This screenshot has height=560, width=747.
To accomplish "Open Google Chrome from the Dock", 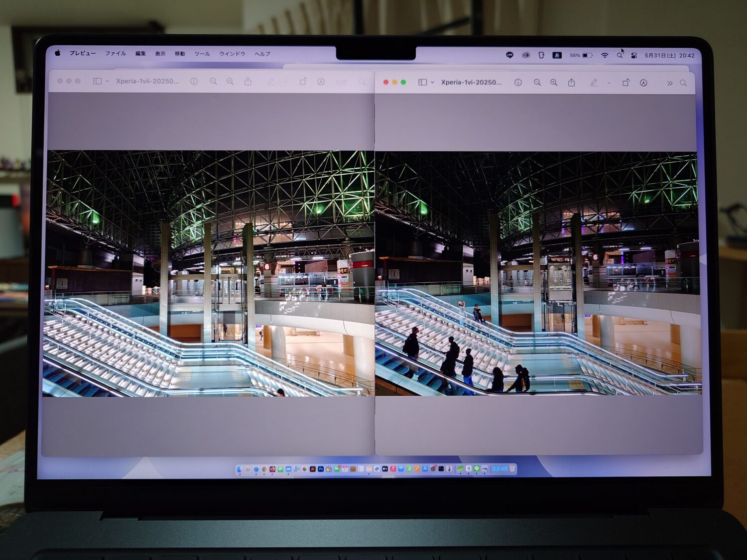I will pyautogui.click(x=264, y=469).
